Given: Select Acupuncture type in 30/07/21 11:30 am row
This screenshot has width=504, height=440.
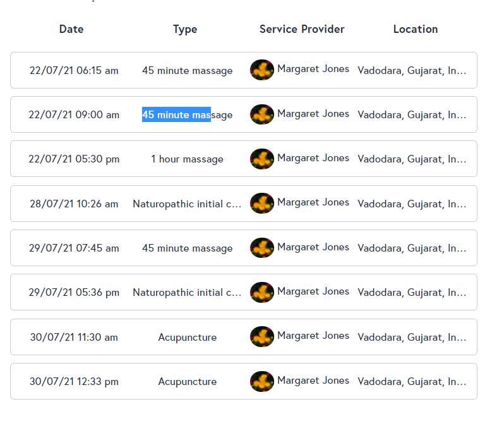Looking at the screenshot, I should click(x=187, y=338).
